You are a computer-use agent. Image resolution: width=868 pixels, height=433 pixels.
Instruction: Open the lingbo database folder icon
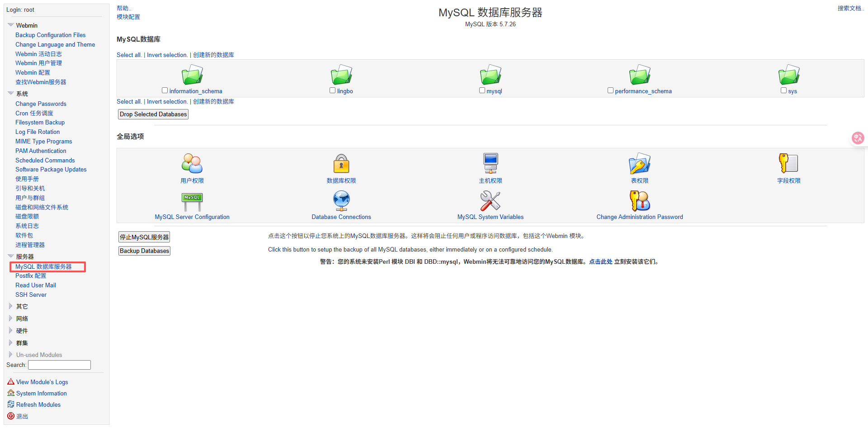click(341, 75)
